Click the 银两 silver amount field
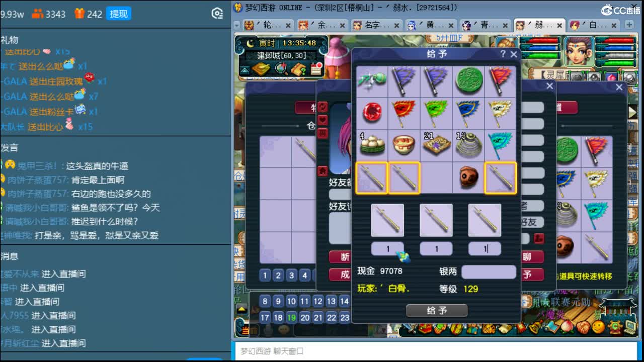Viewport: 644px width, 362px height. [x=489, y=272]
